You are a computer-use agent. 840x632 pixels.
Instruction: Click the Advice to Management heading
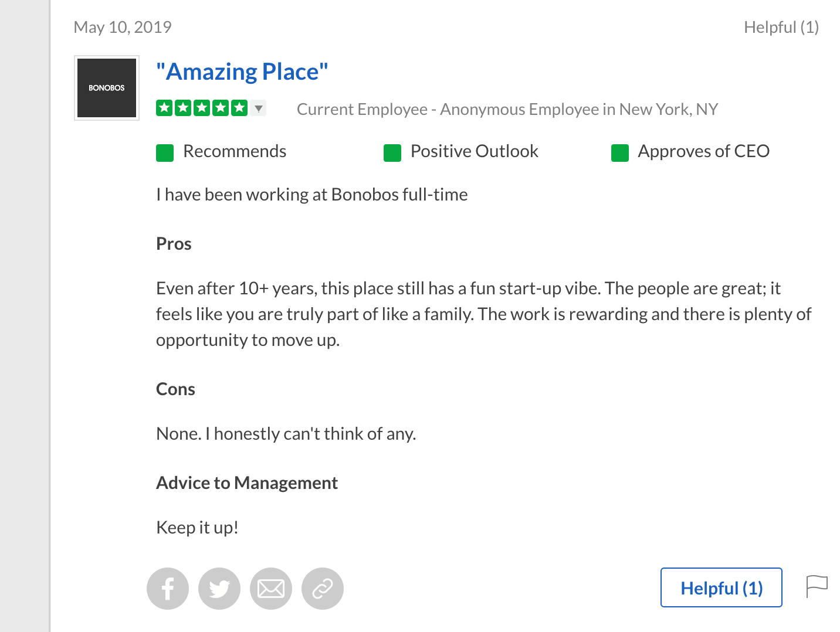[247, 483]
